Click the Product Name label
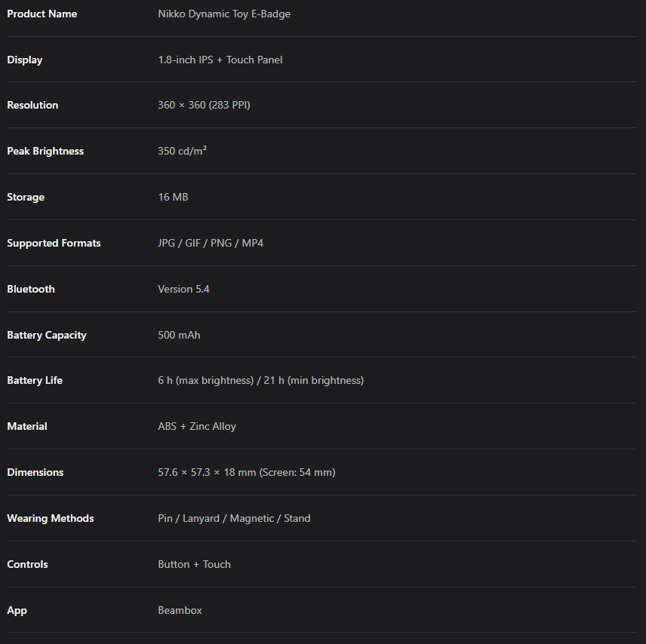Viewport: 646px width, 644px height. pyautogui.click(x=42, y=14)
